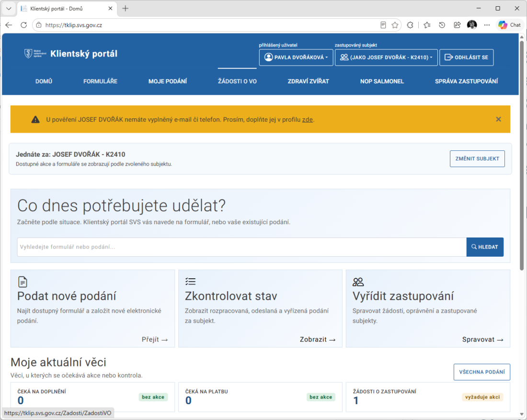Click the document icon above Podat nové podání

(x=23, y=282)
